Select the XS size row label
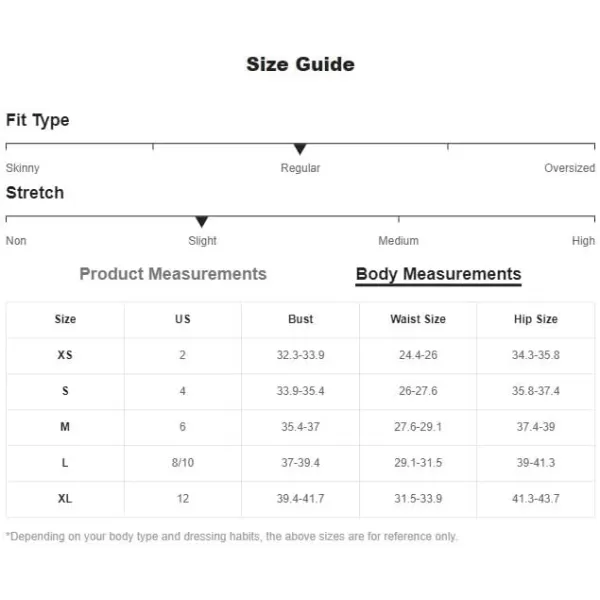Image resolution: width=600 pixels, height=600 pixels. [x=65, y=355]
